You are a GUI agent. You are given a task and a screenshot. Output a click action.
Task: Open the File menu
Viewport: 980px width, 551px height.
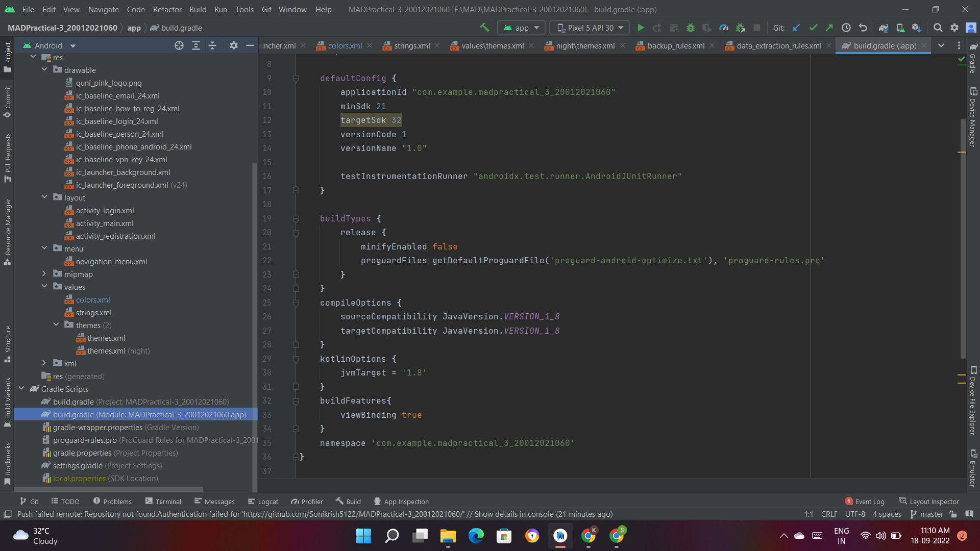(28, 9)
